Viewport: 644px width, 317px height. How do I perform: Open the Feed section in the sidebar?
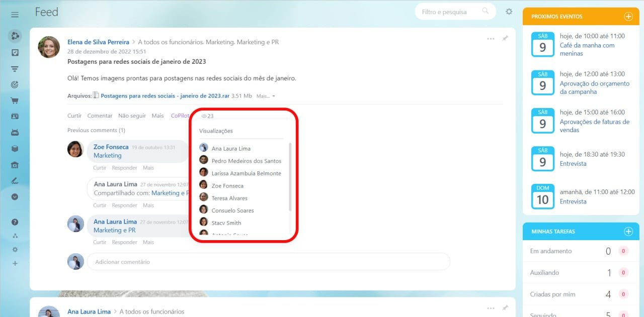point(15,36)
